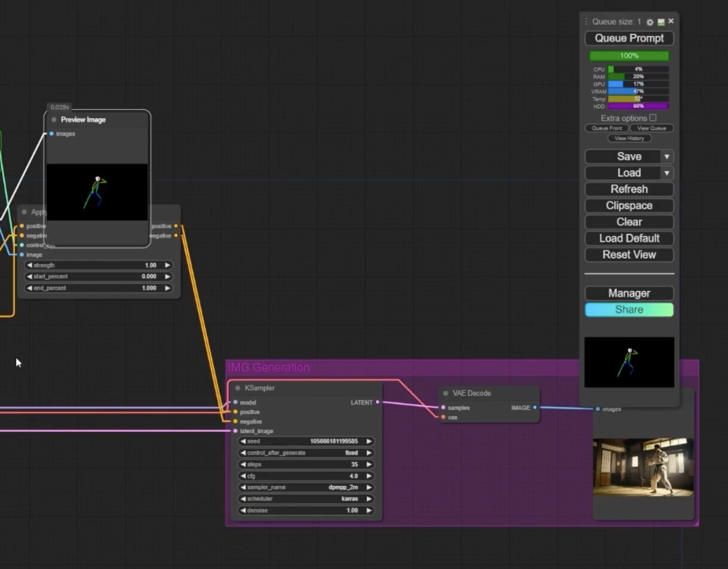Enable Extra options checkbox
Viewport: 728px width, 569px height.
click(653, 118)
